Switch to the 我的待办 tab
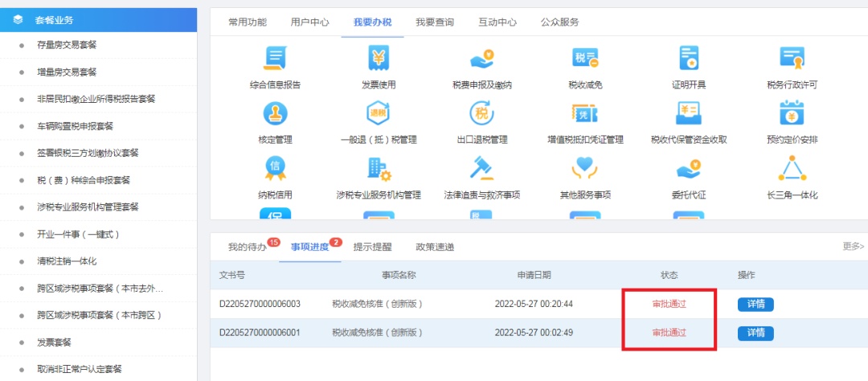Viewport: 868px width, 381px height. [x=247, y=247]
